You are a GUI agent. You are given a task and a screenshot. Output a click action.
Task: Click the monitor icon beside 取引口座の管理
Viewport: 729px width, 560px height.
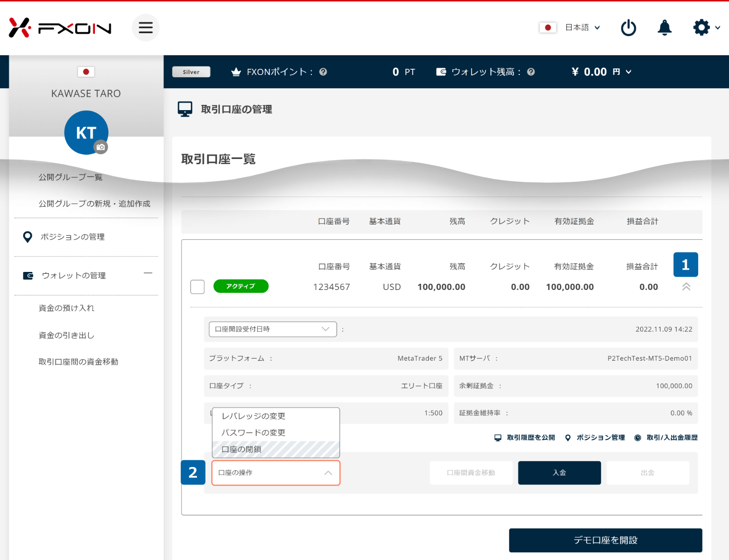[x=185, y=109]
